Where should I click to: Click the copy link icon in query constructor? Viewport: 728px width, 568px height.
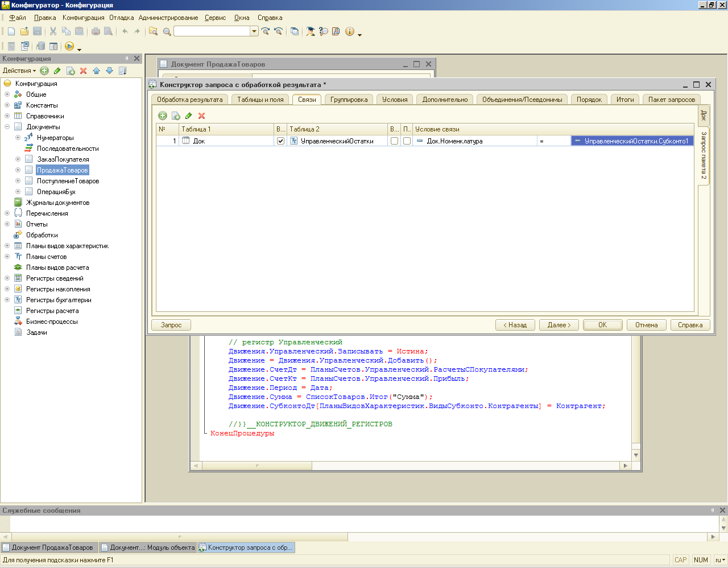[x=176, y=116]
